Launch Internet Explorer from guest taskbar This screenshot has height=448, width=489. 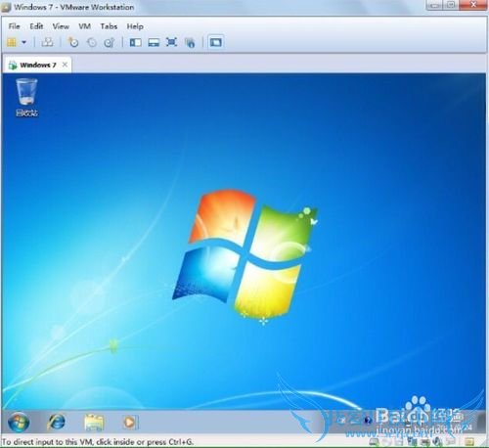click(x=57, y=423)
